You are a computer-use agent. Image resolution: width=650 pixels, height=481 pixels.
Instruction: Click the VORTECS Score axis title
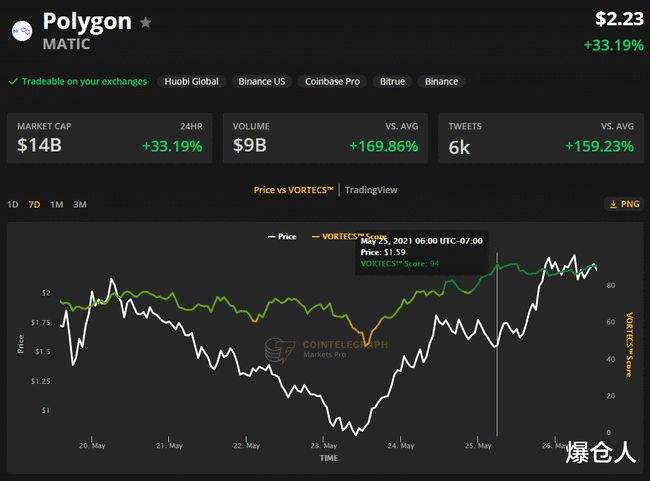(629, 345)
